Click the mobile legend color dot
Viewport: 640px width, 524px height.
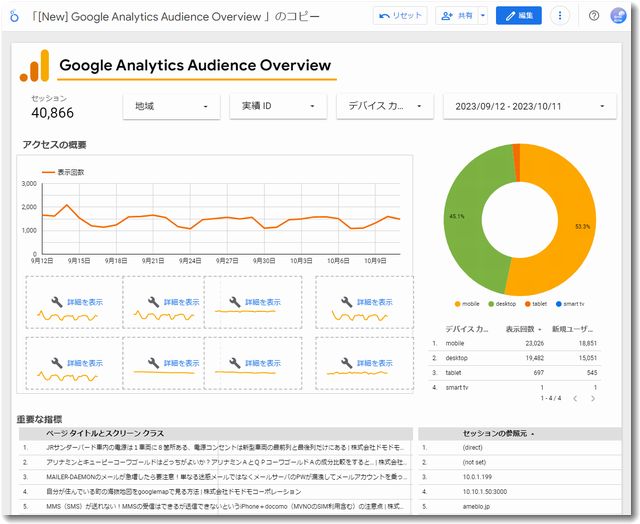click(457, 304)
